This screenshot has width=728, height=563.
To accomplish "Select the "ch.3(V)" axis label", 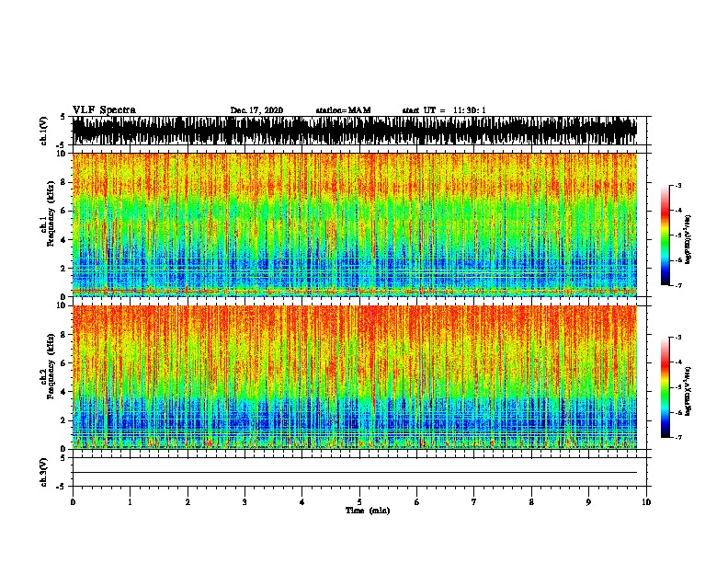I will [44, 473].
